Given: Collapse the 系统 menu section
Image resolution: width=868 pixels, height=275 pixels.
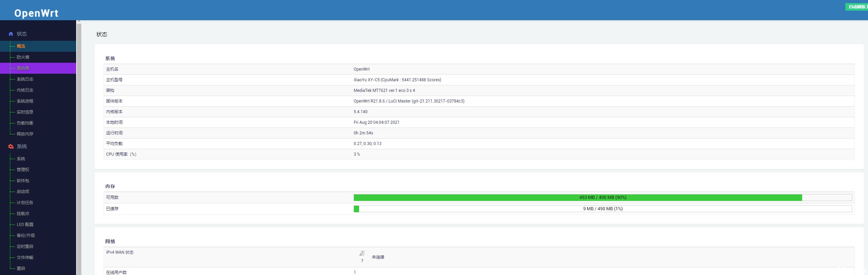Looking at the screenshot, I should pos(22,146).
